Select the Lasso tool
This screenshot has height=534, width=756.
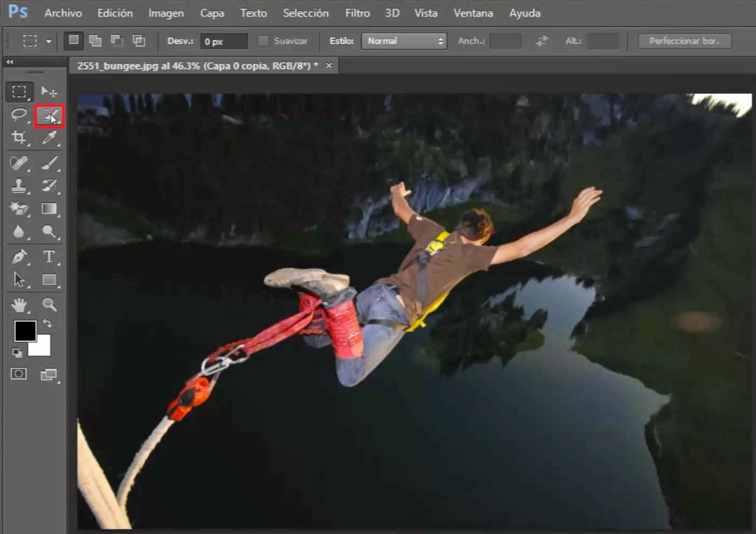point(19,115)
